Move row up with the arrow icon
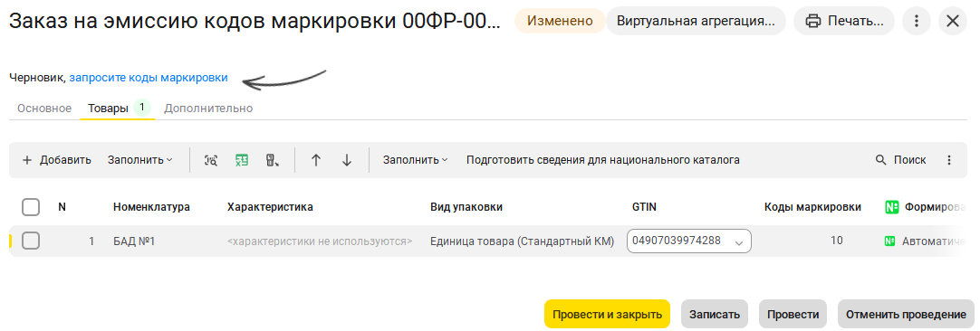 point(316,160)
